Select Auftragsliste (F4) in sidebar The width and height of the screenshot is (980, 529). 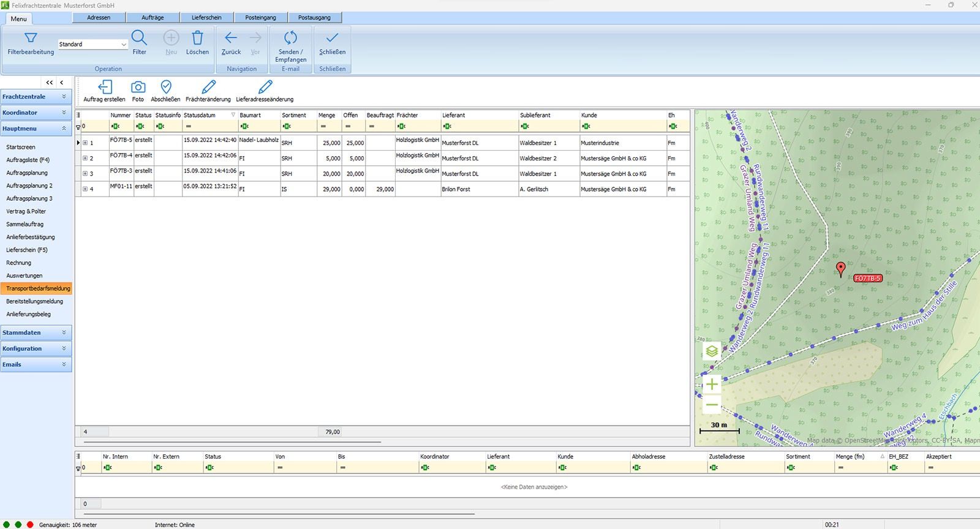tap(28, 160)
